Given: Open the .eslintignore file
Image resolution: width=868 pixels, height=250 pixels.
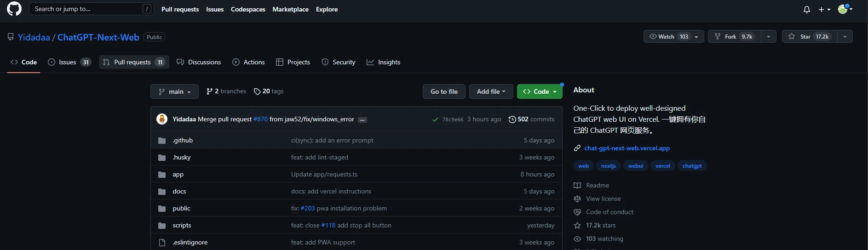Looking at the screenshot, I should [190, 242].
